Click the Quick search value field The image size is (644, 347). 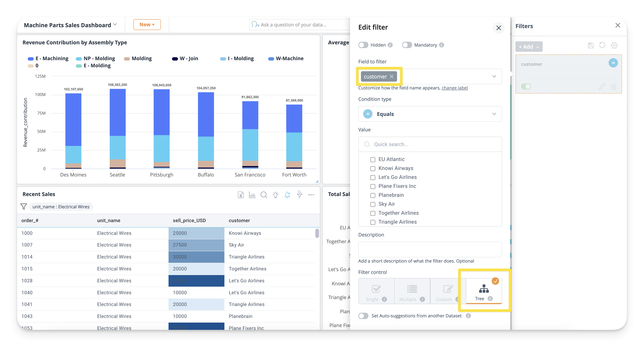(x=430, y=144)
